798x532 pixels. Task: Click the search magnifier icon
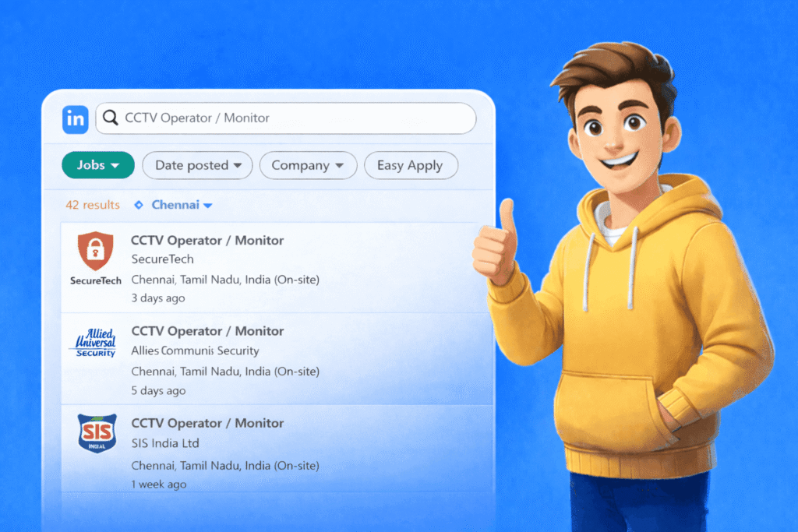[x=111, y=118]
